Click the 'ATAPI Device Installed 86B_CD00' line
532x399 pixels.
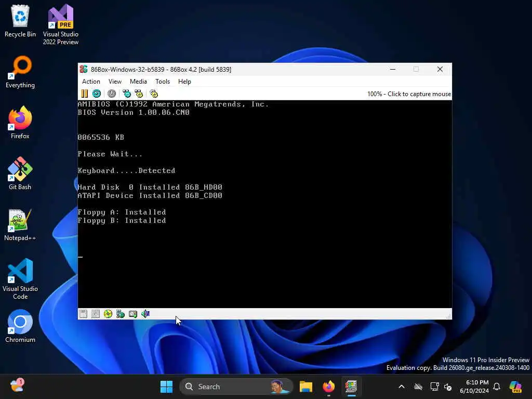tap(150, 195)
